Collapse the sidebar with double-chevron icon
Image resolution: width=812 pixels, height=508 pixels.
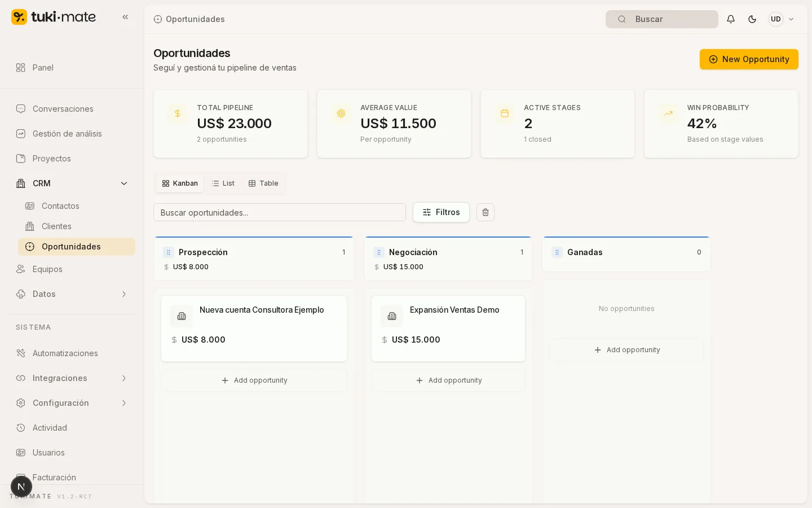125,17
